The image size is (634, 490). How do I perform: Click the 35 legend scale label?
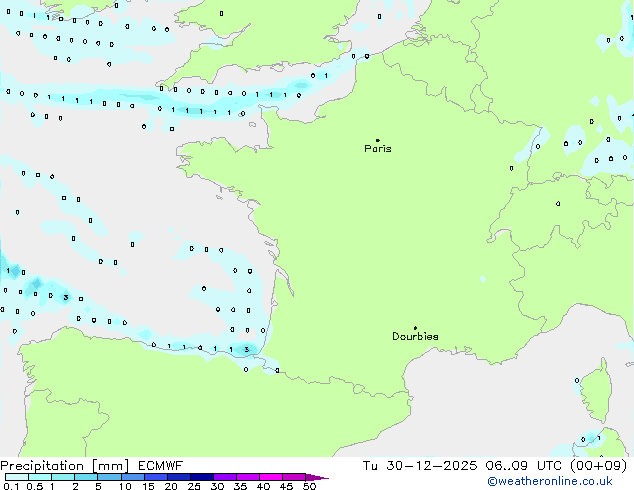tap(240, 486)
